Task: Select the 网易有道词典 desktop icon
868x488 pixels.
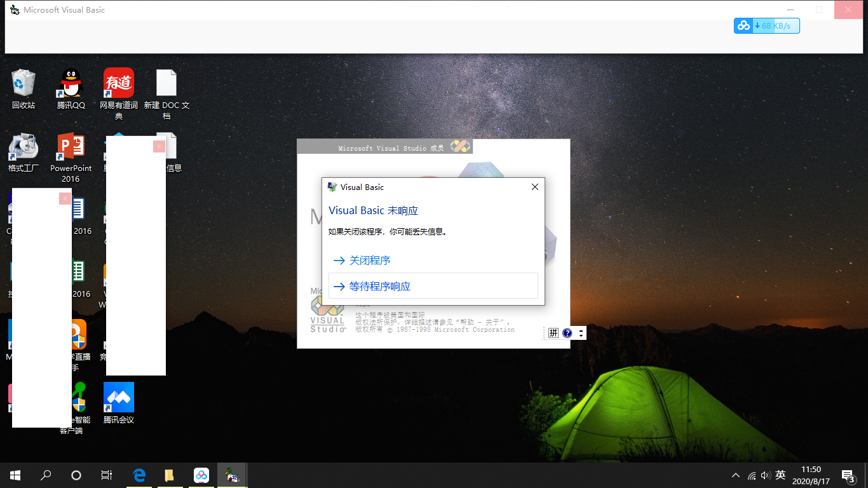Action: click(119, 94)
